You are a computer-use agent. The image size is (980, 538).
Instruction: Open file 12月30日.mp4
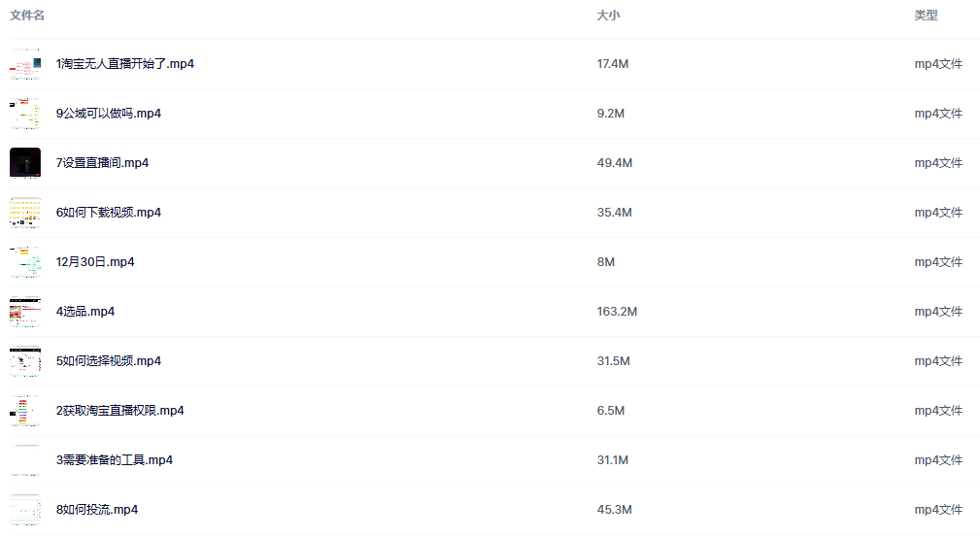click(x=95, y=262)
